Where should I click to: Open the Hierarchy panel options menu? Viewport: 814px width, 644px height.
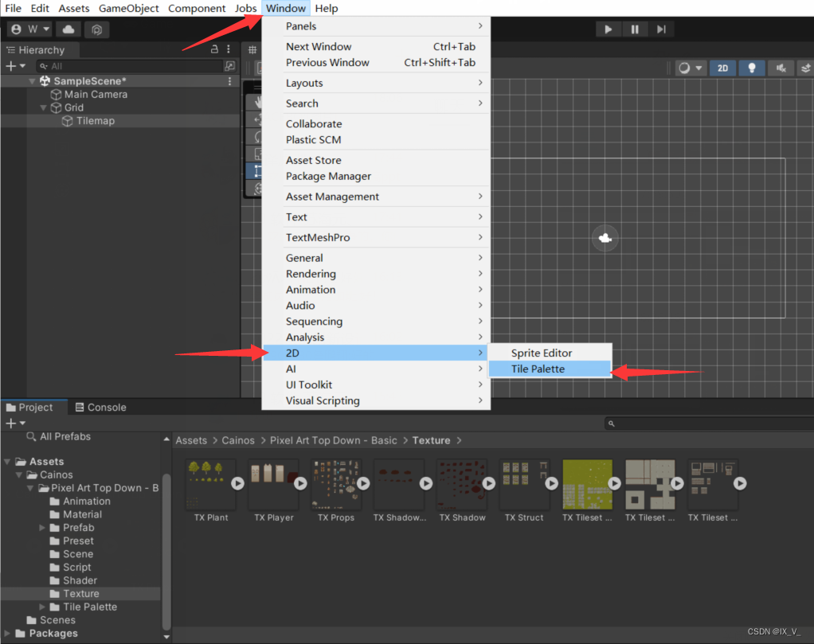coord(229,49)
